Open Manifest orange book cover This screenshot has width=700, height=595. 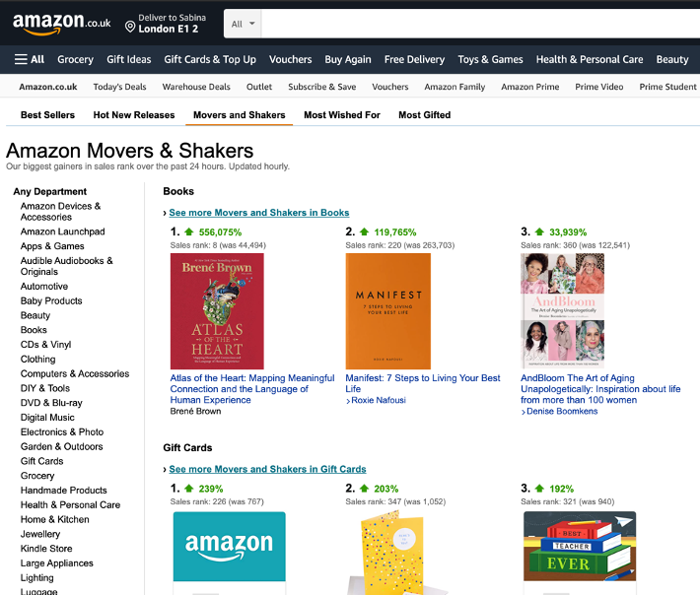[x=388, y=311]
